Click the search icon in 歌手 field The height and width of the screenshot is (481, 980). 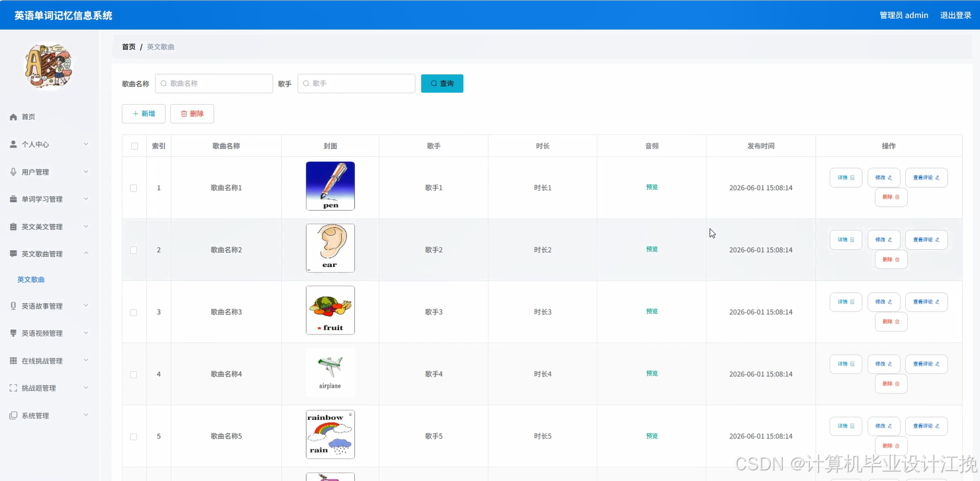click(306, 83)
